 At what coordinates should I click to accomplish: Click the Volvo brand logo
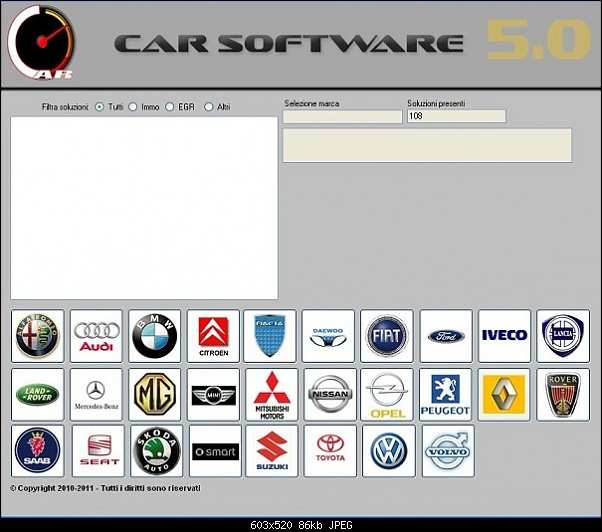pos(448,451)
